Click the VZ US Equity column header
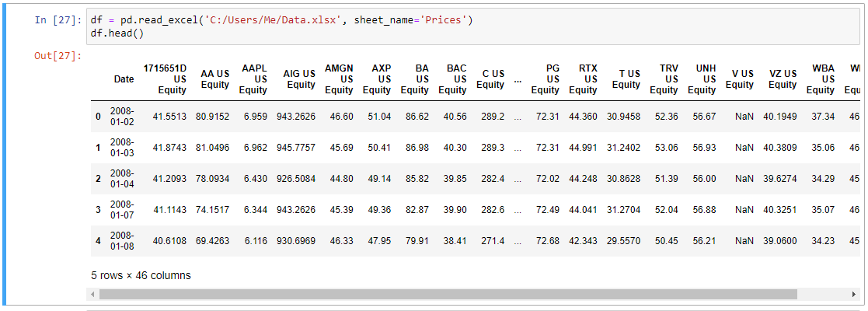The image size is (868, 311). click(783, 79)
